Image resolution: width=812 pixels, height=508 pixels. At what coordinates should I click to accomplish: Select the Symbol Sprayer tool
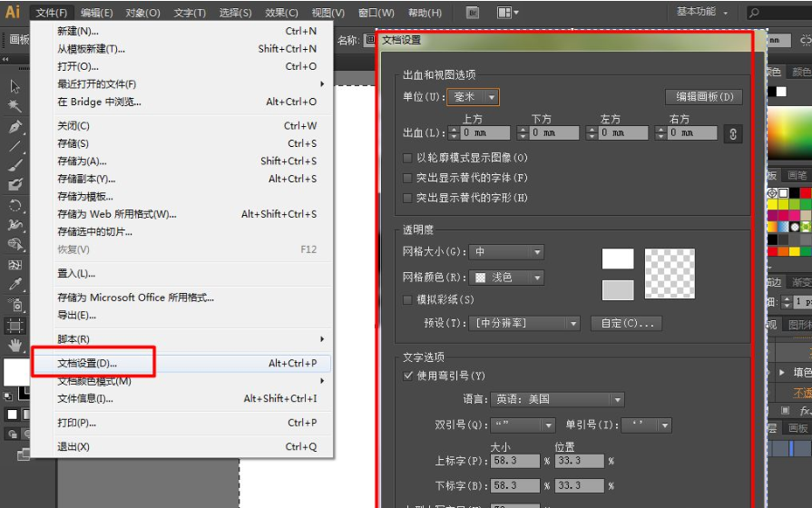[15, 305]
